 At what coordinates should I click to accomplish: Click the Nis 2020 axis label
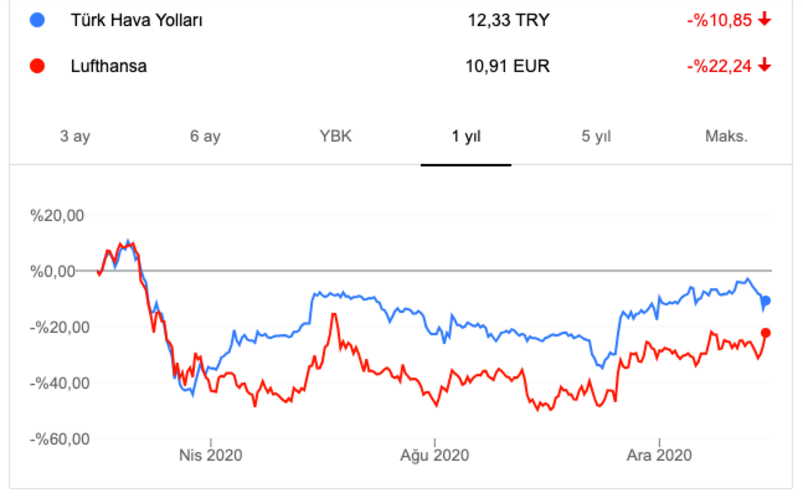pyautogui.click(x=210, y=456)
